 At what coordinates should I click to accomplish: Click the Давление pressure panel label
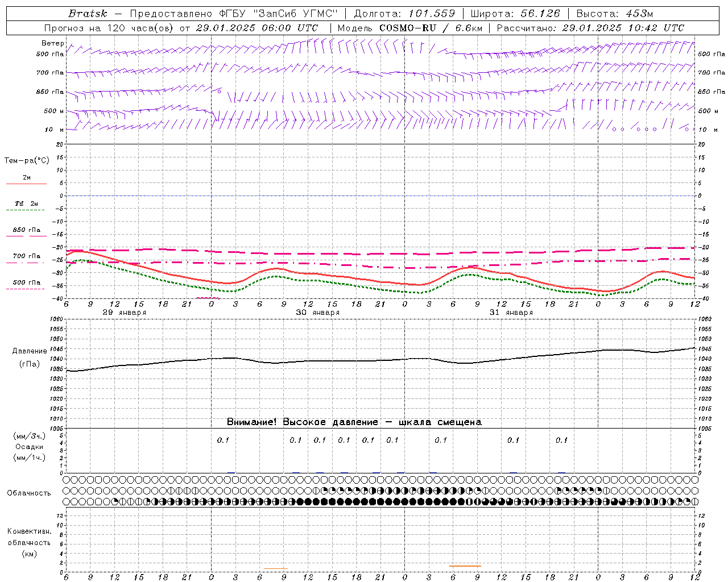[x=30, y=351]
